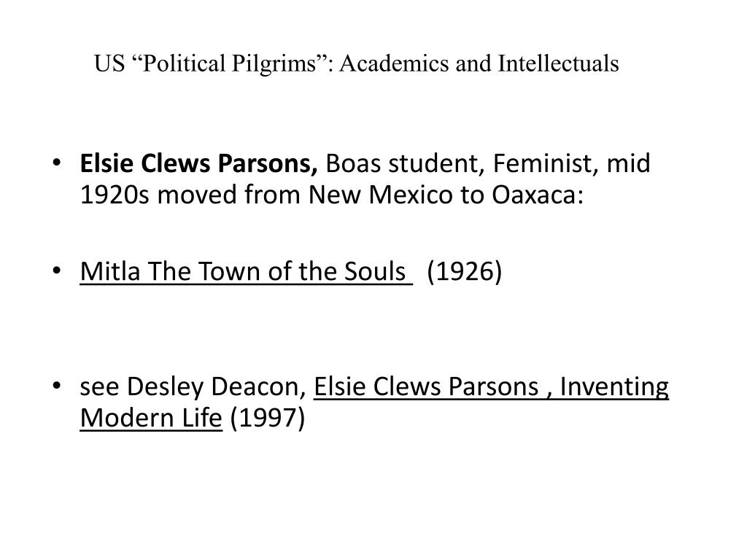Click the underlined 'Modern Life' text
Viewport: 747px width, 560px height.
tap(151, 418)
